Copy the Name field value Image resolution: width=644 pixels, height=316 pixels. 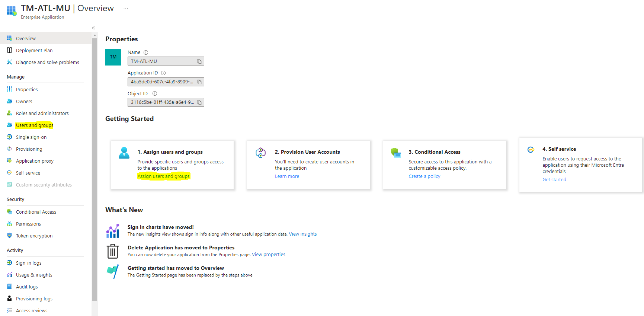tap(199, 61)
